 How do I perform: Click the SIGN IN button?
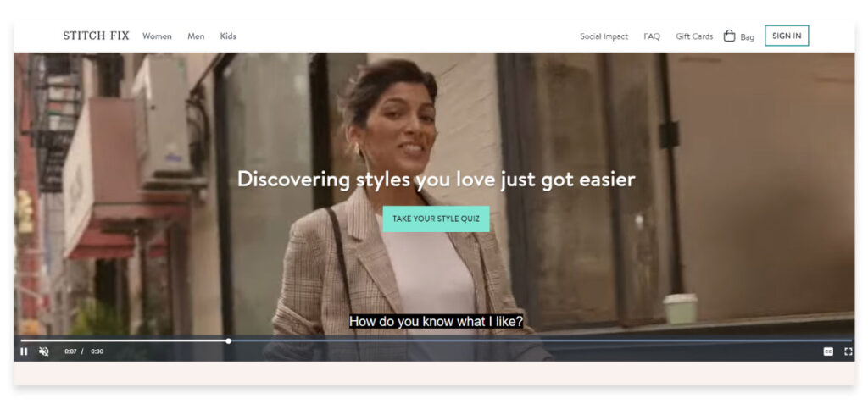787,36
